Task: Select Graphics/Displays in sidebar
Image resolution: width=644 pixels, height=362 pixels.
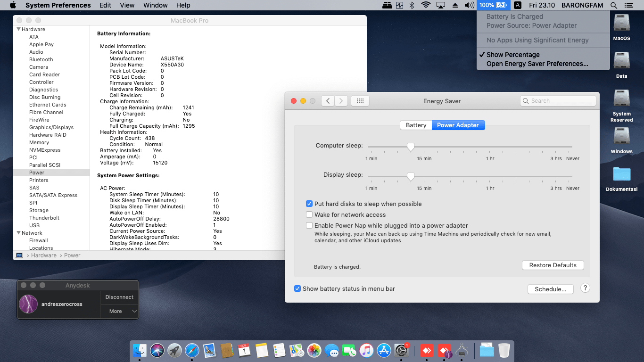Action: pyautogui.click(x=51, y=127)
